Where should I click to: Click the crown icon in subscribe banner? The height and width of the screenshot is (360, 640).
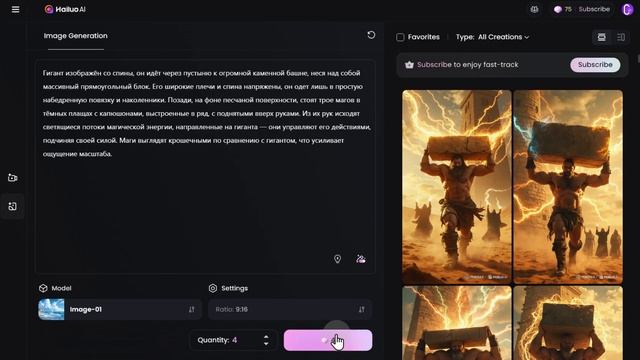tap(409, 64)
